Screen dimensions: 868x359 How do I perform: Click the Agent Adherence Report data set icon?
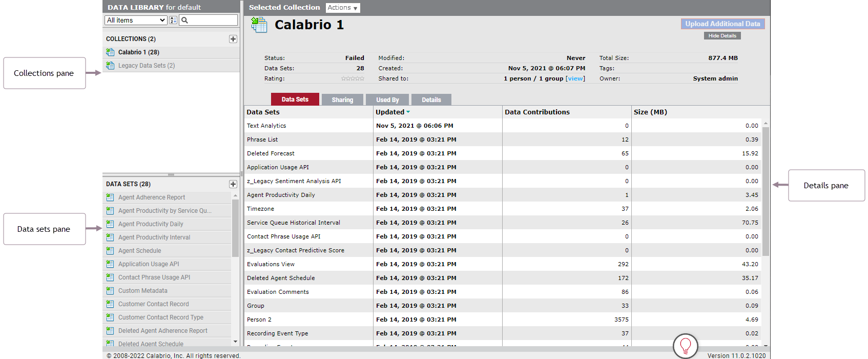click(x=110, y=197)
